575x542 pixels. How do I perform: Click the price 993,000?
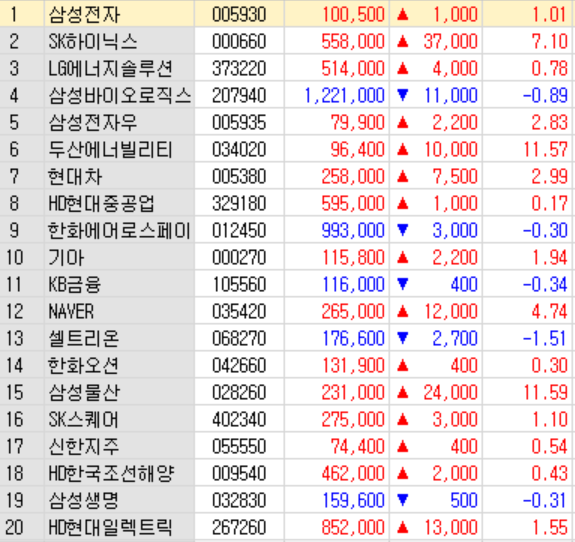353,231
